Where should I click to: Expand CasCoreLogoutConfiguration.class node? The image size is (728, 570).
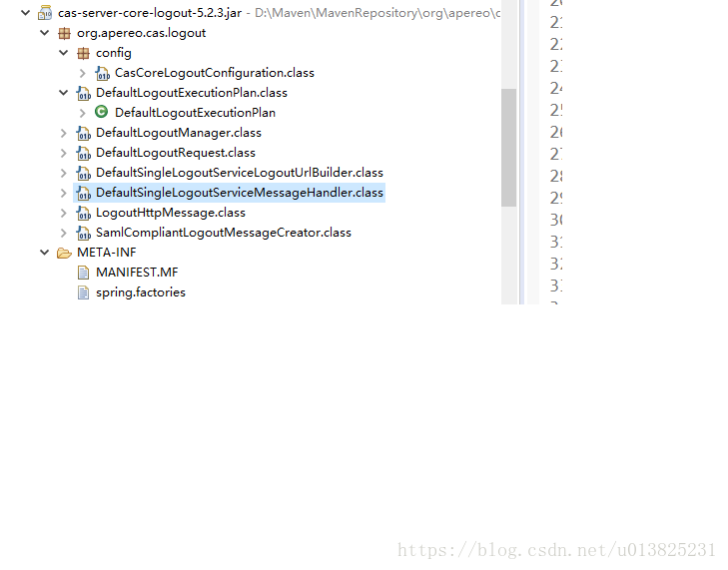[83, 73]
